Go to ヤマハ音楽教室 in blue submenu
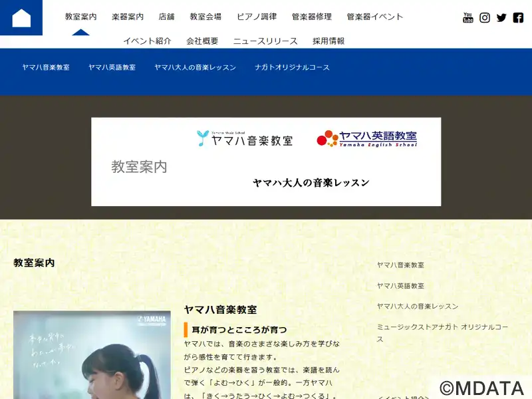 coord(46,67)
